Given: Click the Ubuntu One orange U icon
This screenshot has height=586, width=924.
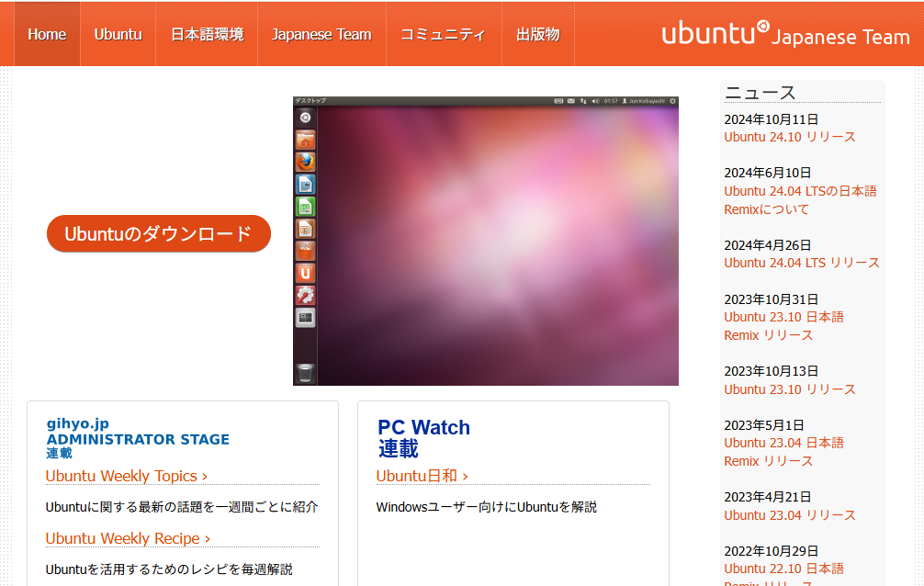Looking at the screenshot, I should 305,274.
